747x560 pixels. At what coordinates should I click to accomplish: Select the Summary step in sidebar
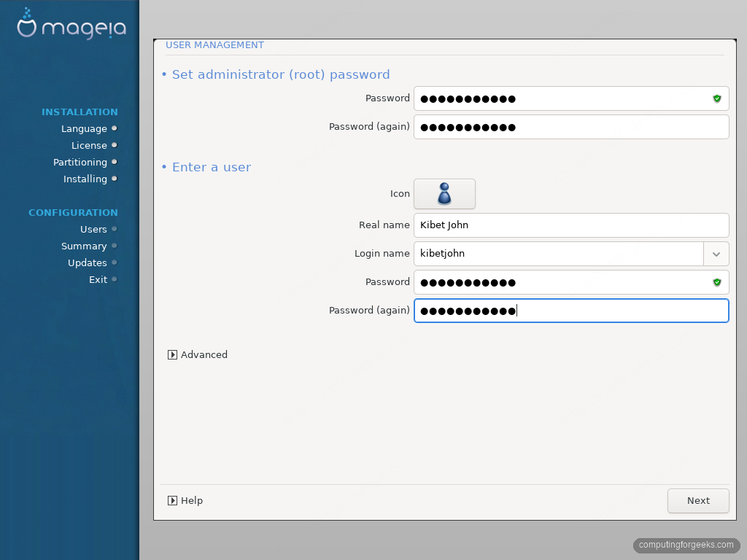tap(89, 246)
